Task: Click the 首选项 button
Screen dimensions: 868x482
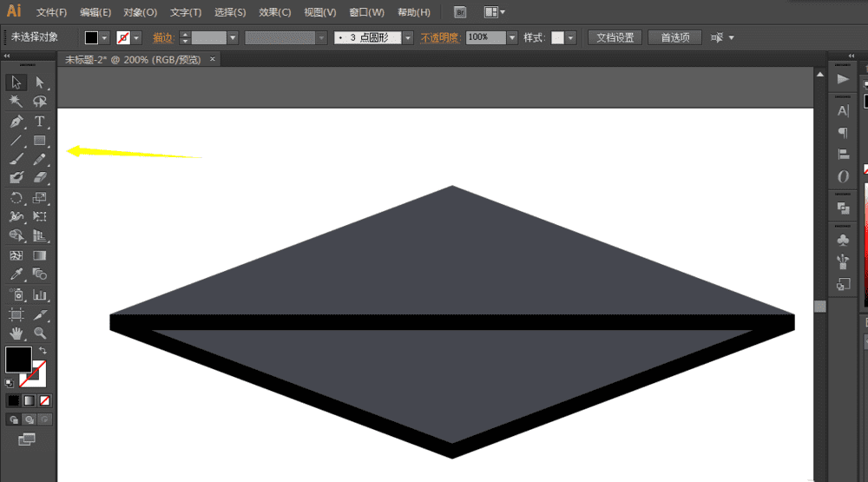Action: (674, 38)
